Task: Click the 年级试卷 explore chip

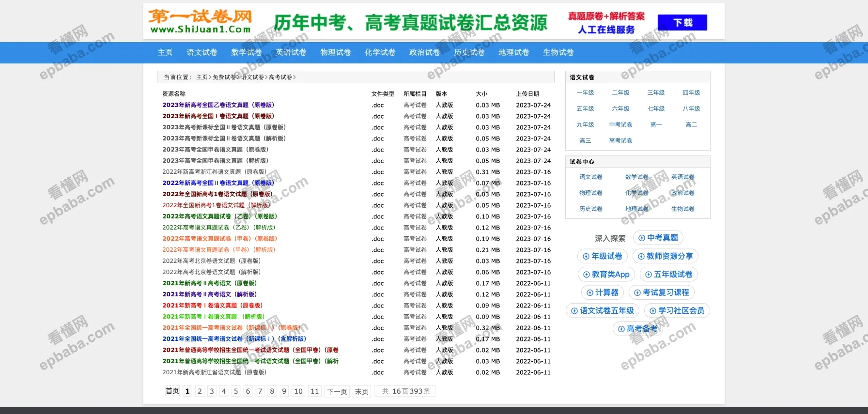Action: click(x=603, y=256)
